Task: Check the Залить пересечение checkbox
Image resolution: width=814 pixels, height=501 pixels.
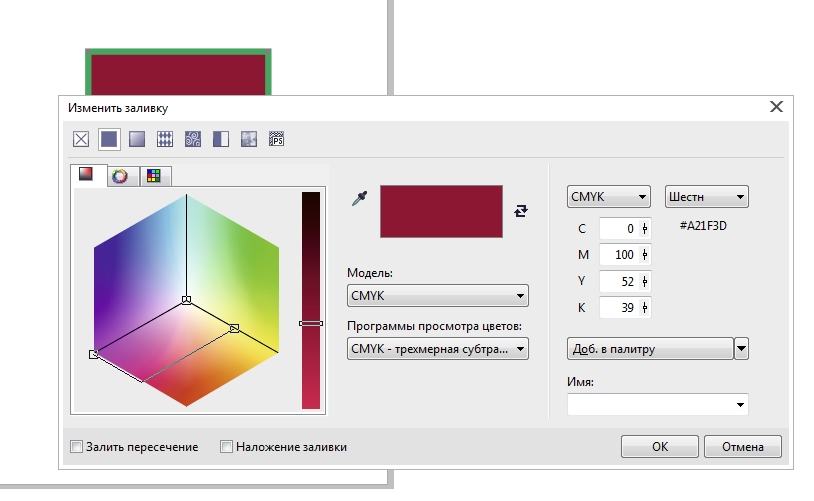Action: click(76, 446)
